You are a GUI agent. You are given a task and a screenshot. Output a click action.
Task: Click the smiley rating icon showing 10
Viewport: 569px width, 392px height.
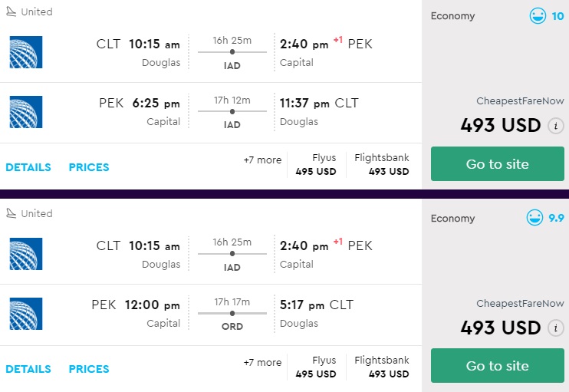(537, 16)
